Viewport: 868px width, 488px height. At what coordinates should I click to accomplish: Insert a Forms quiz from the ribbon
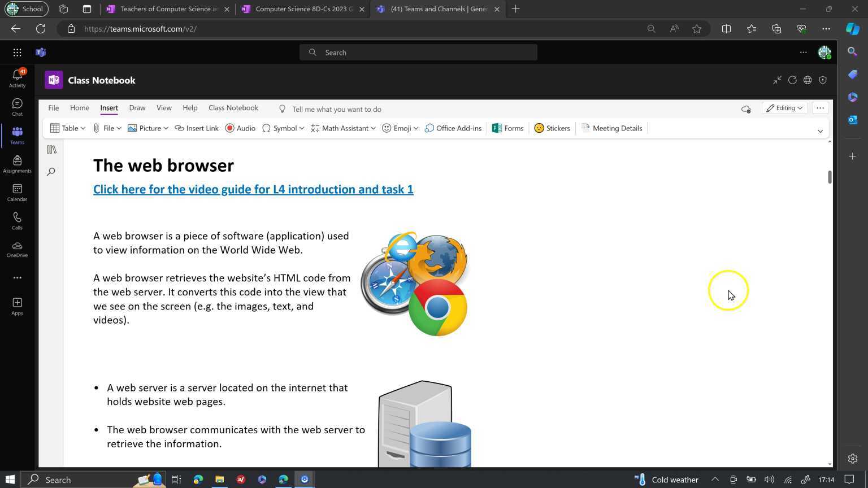click(507, 128)
